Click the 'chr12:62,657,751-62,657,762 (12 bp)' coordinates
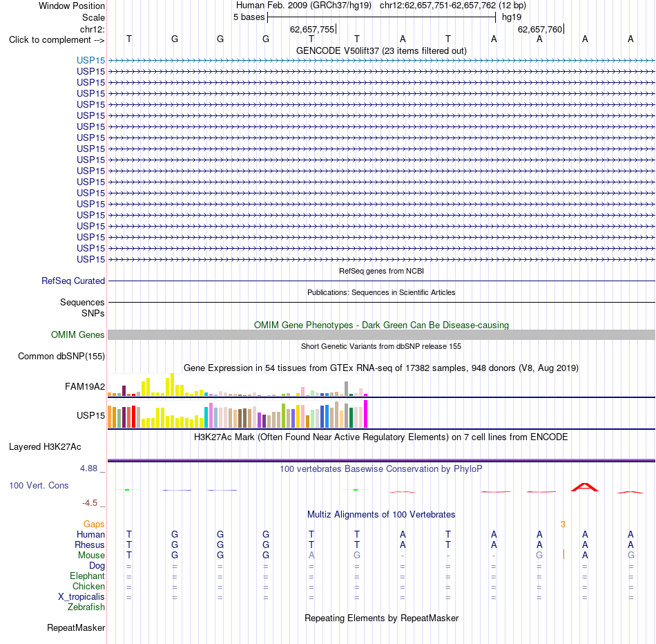This screenshot has width=656, height=644. click(x=453, y=6)
